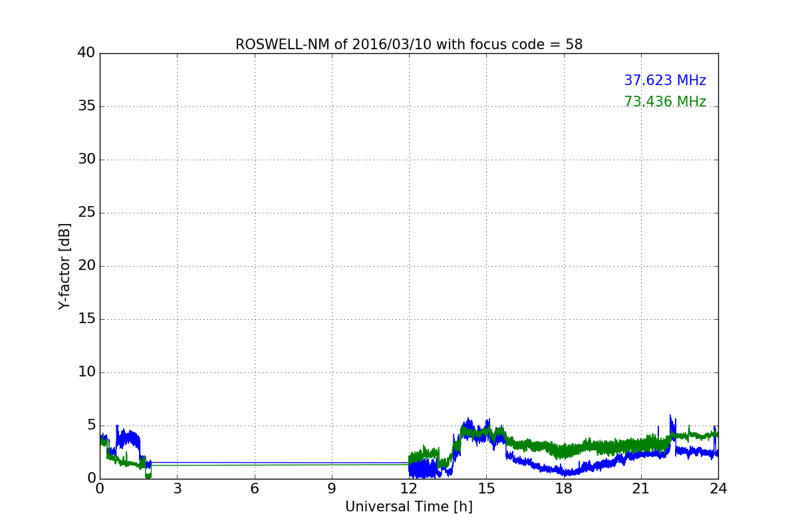
Task: Click the y-axis tick label 40
Action: 86,53
